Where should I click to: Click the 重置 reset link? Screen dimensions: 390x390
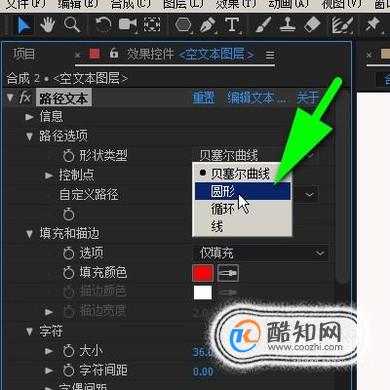(x=204, y=98)
